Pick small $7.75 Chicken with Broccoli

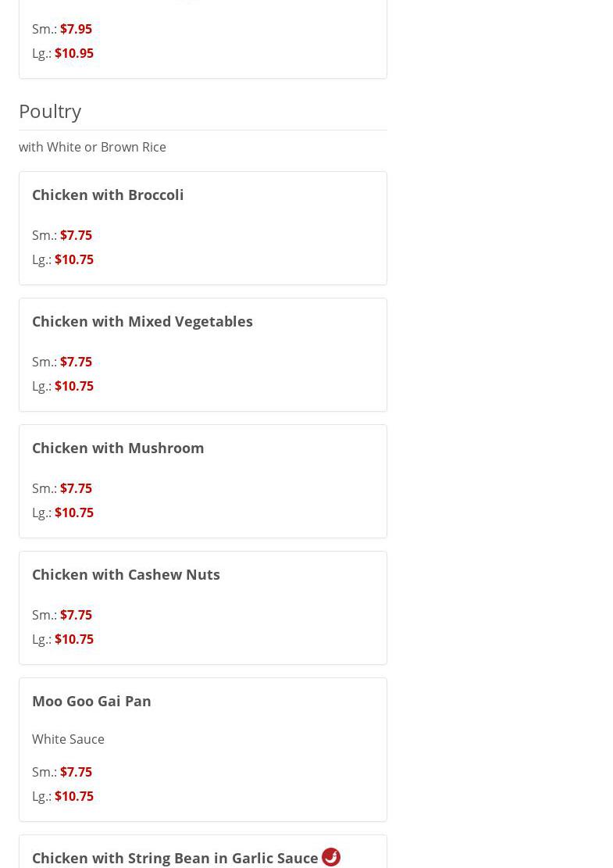click(76, 235)
